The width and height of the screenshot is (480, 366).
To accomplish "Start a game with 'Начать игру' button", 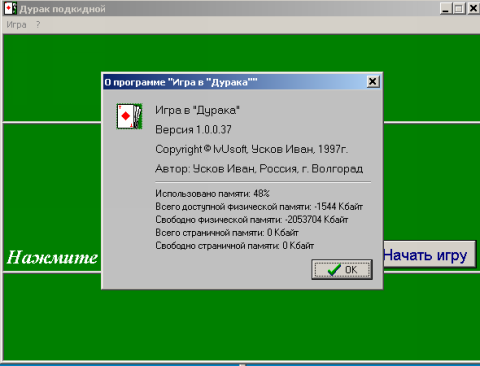I will [430, 254].
